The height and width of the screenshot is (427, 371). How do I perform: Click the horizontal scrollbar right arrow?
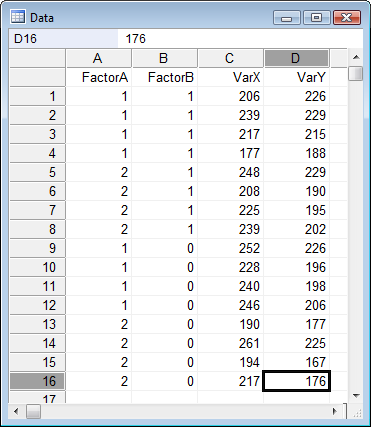335,411
